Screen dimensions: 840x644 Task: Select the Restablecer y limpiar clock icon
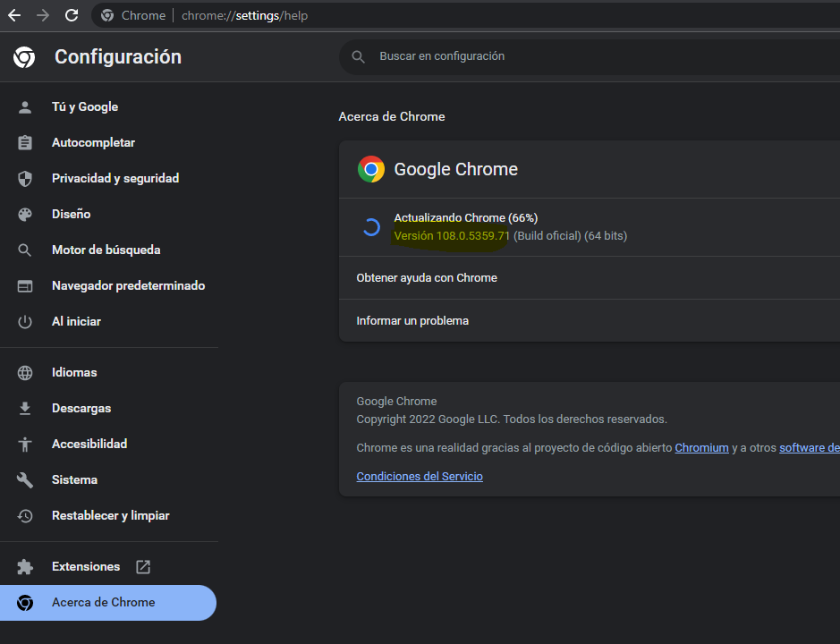(x=25, y=515)
